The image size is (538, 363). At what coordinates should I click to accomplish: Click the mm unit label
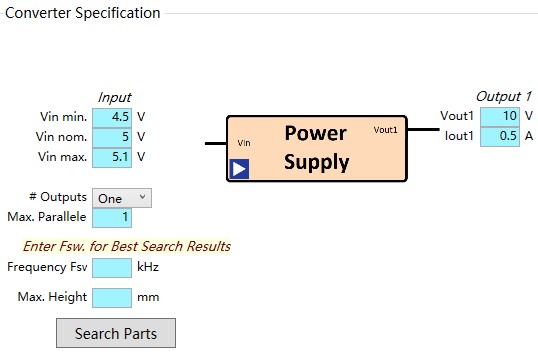click(148, 297)
